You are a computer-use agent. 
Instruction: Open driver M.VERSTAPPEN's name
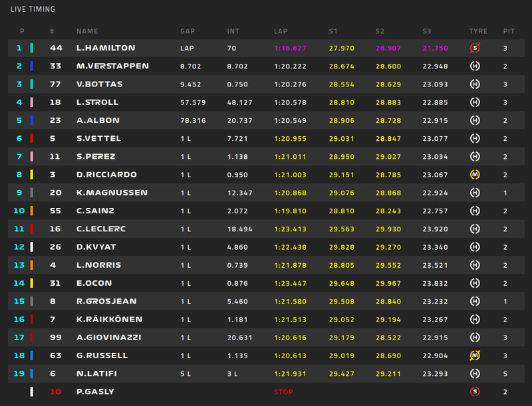(112, 66)
